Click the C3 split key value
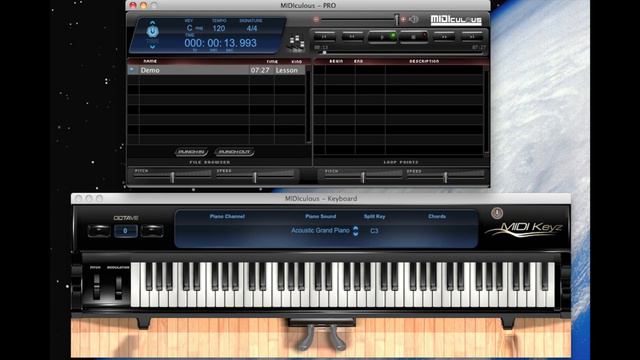Viewport: 640px width, 360px height. (x=374, y=231)
